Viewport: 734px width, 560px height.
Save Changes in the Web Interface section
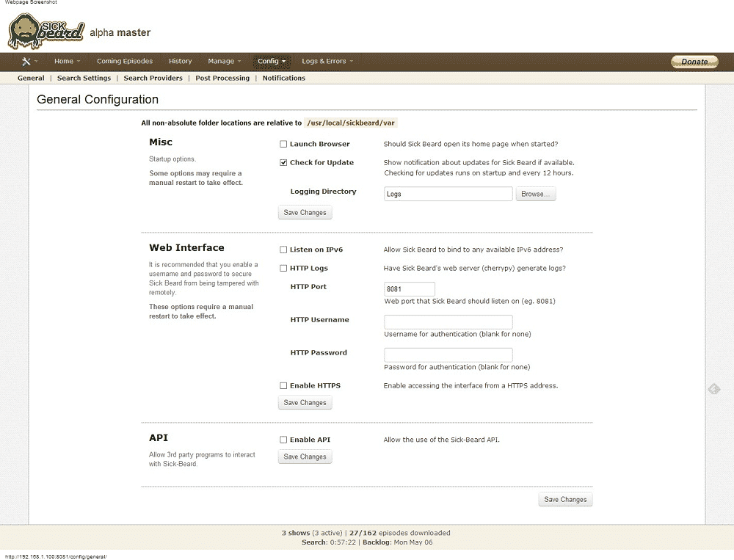(x=305, y=403)
